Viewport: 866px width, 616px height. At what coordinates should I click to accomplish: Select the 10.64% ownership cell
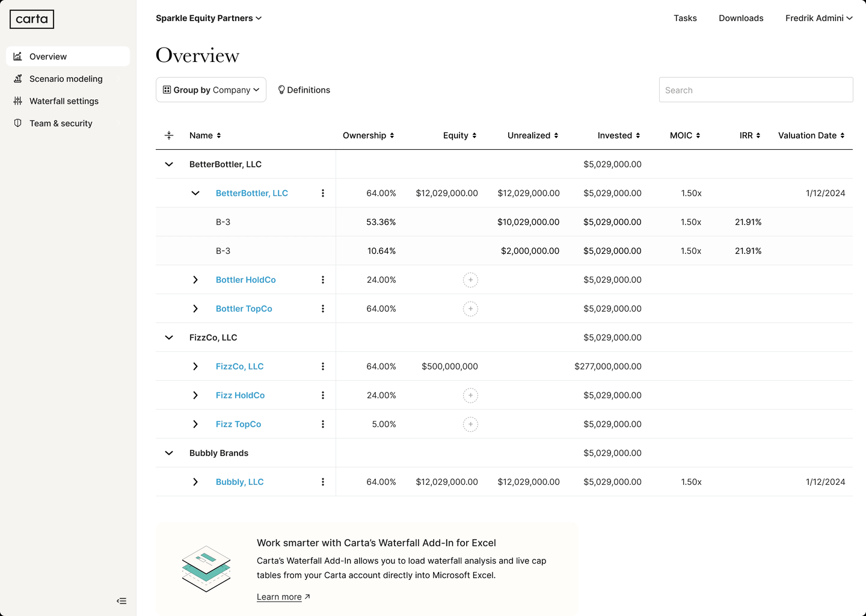(x=382, y=251)
